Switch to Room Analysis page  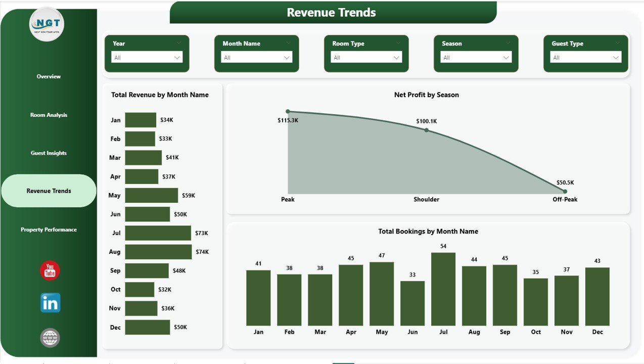coord(49,115)
